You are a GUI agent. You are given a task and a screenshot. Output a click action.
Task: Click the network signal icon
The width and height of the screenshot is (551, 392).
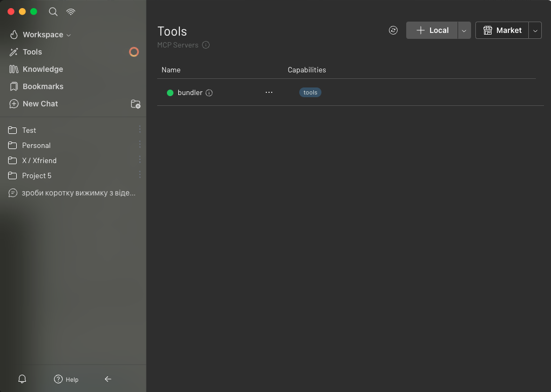point(71,11)
